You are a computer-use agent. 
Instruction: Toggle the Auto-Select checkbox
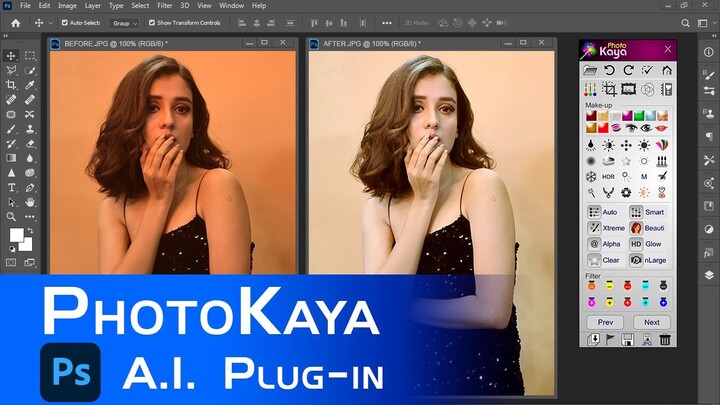coord(65,22)
